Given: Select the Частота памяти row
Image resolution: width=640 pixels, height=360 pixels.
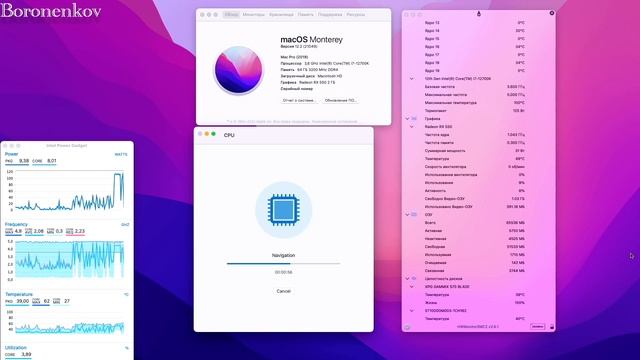Looking at the screenshot, I should [x=475, y=142].
